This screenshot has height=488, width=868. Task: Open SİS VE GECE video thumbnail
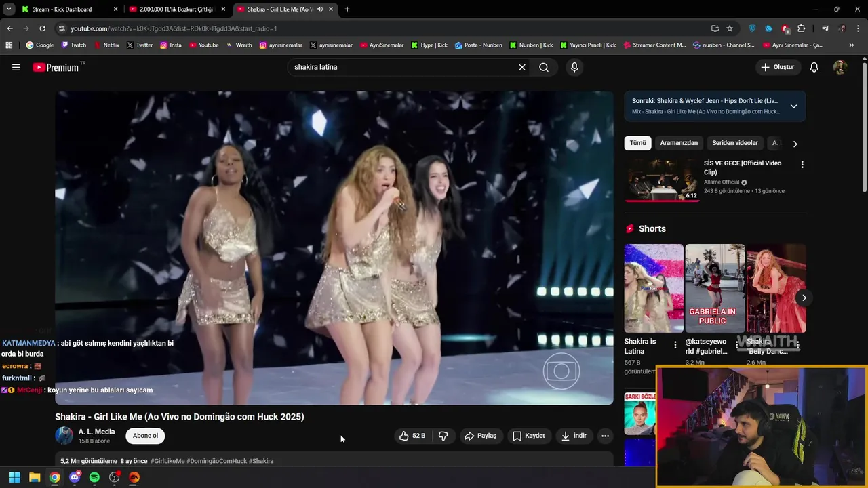point(662,180)
